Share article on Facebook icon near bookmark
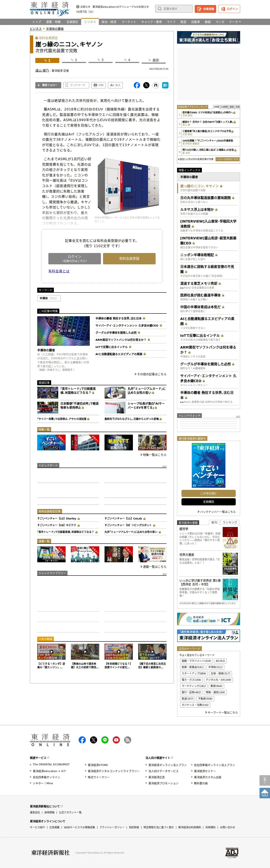Image resolution: width=270 pixels, height=868 pixels. pos(137,85)
